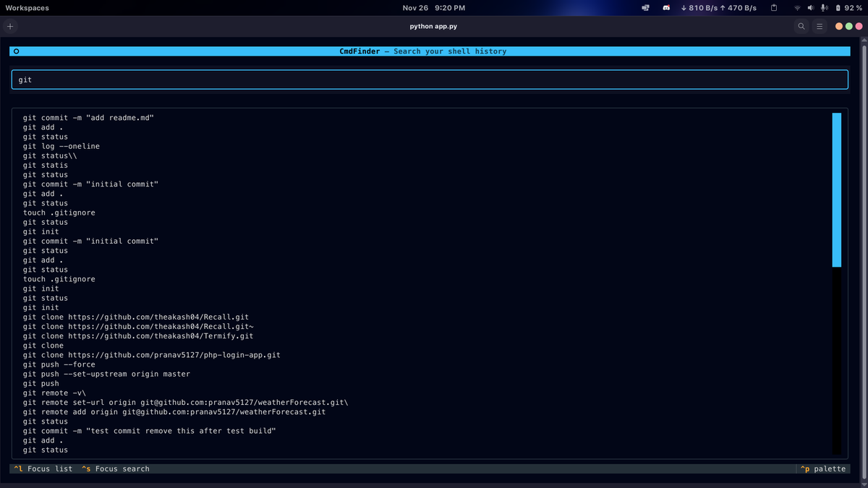Image resolution: width=868 pixels, height=488 pixels.
Task: Open the terminal search magnifier icon
Action: tap(801, 26)
